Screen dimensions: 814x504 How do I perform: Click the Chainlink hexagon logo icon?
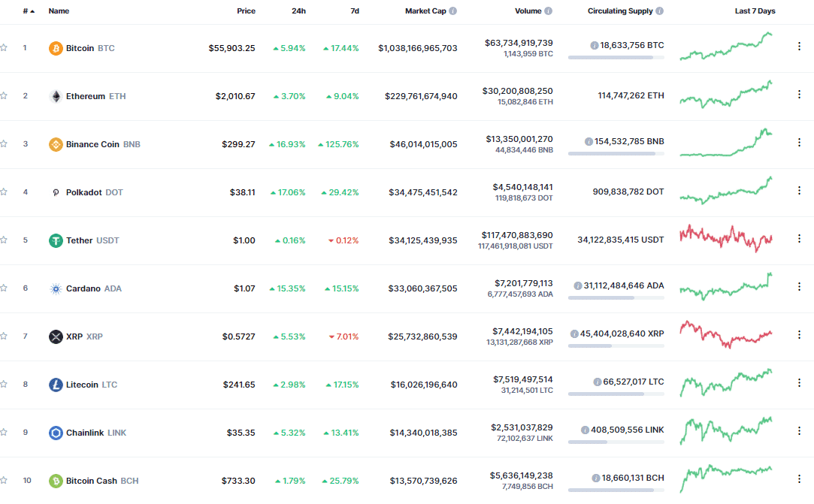pos(56,433)
